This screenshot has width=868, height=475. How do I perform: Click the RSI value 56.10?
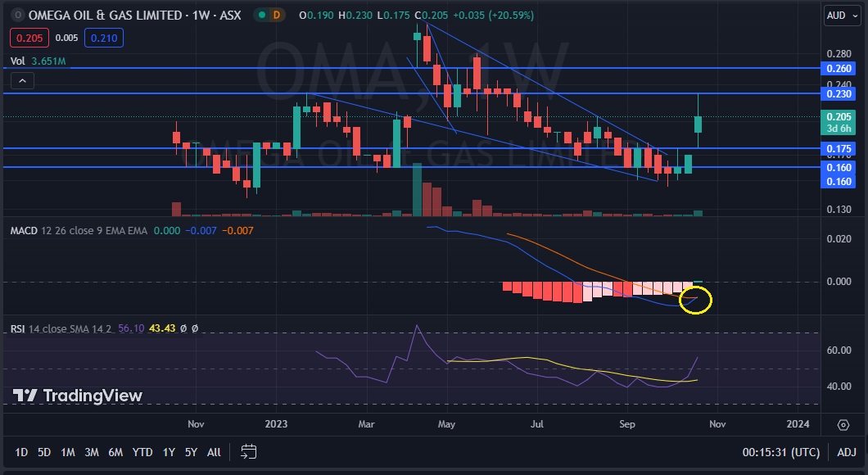coord(131,328)
